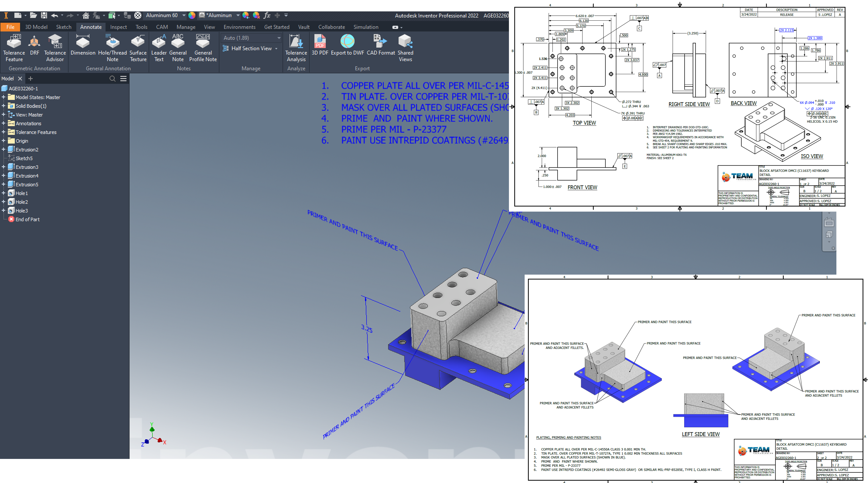Add a new browser panel tab
Viewport: 868px width, 483px height.
[x=30, y=78]
